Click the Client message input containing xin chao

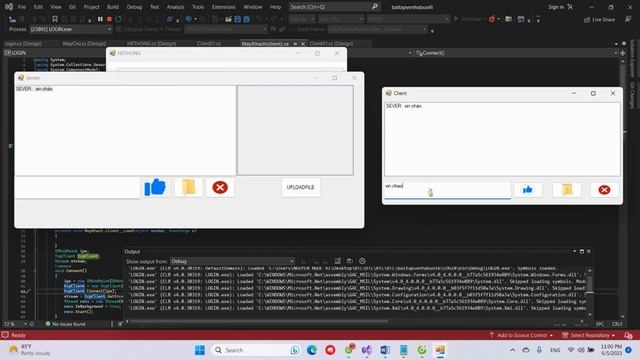tap(447, 189)
